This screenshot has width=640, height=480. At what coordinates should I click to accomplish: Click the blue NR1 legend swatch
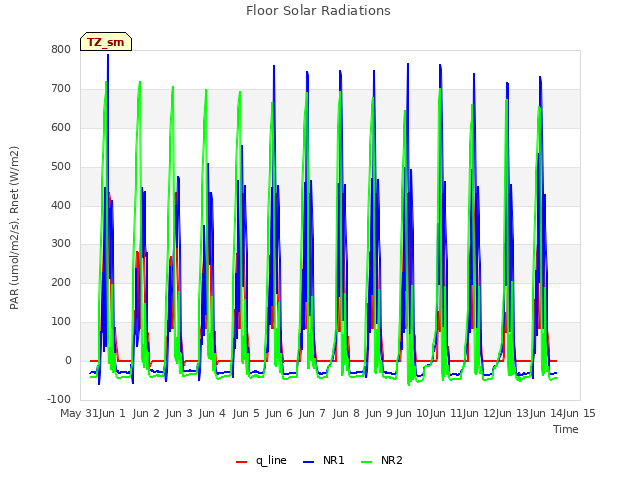tap(308, 462)
